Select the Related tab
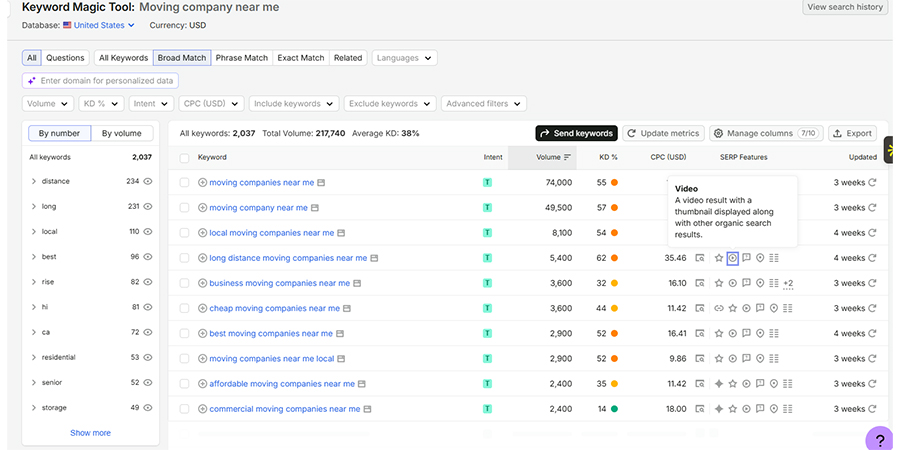Screen dimensions: 900x450 (348, 58)
